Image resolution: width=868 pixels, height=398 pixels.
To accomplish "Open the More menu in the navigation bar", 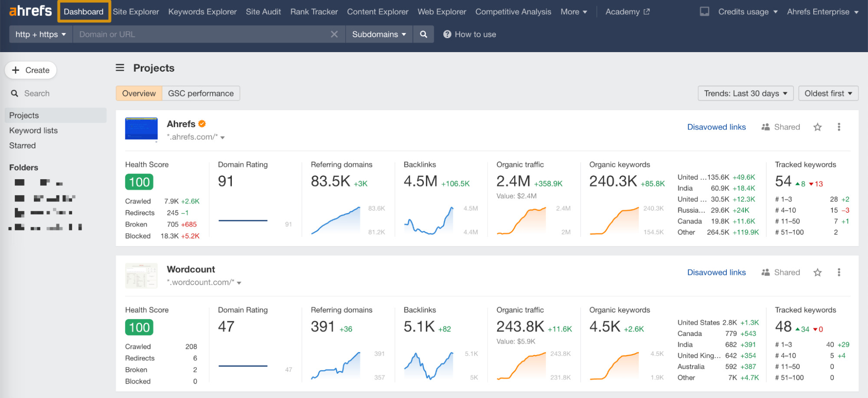I will [574, 12].
